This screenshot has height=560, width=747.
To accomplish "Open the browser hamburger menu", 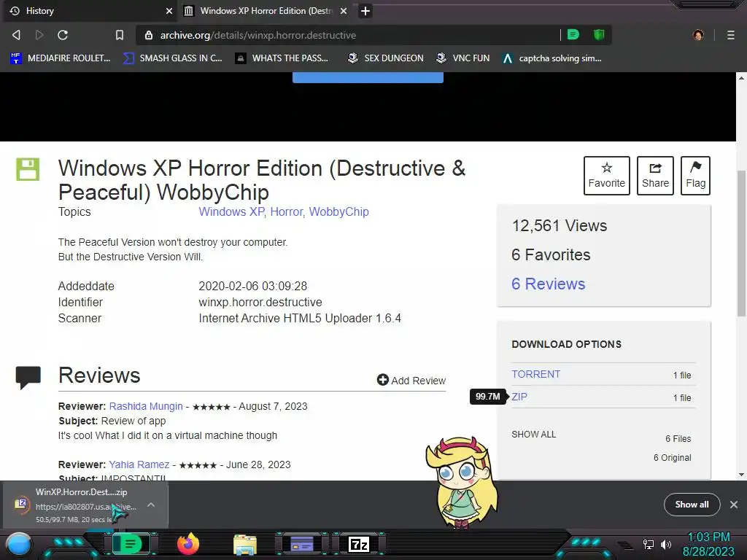I will (x=731, y=35).
